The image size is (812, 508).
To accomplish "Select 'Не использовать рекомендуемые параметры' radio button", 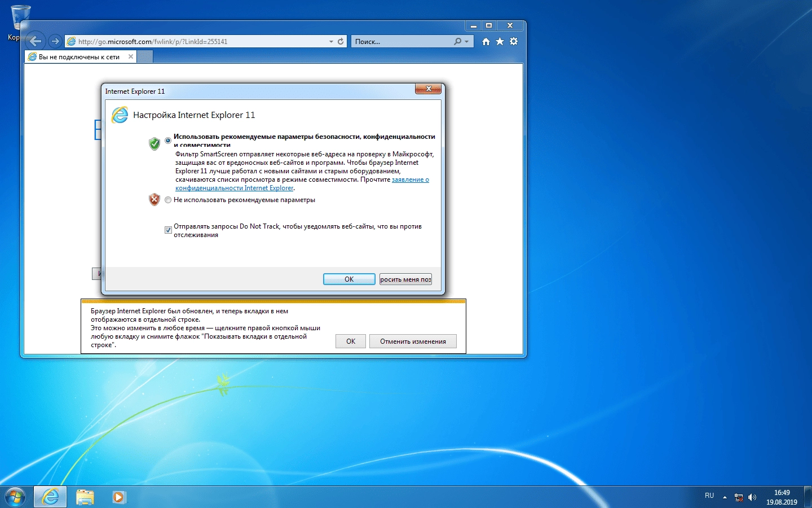I will coord(168,200).
